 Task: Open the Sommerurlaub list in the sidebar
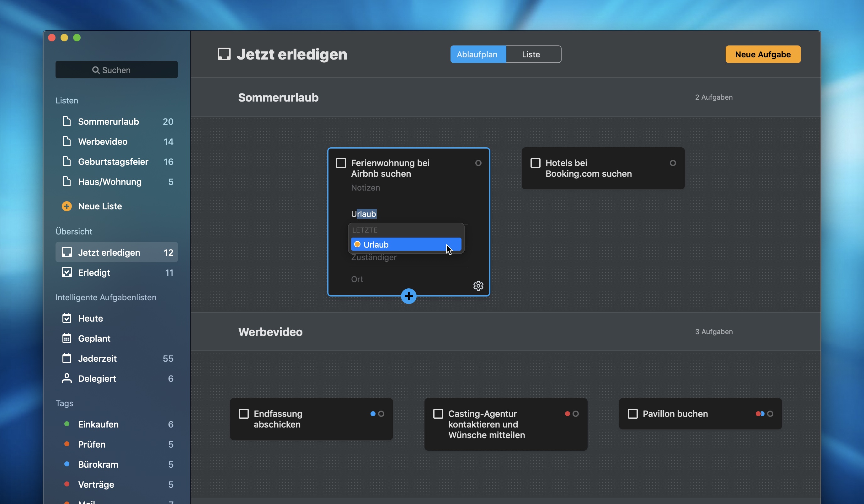pos(108,121)
